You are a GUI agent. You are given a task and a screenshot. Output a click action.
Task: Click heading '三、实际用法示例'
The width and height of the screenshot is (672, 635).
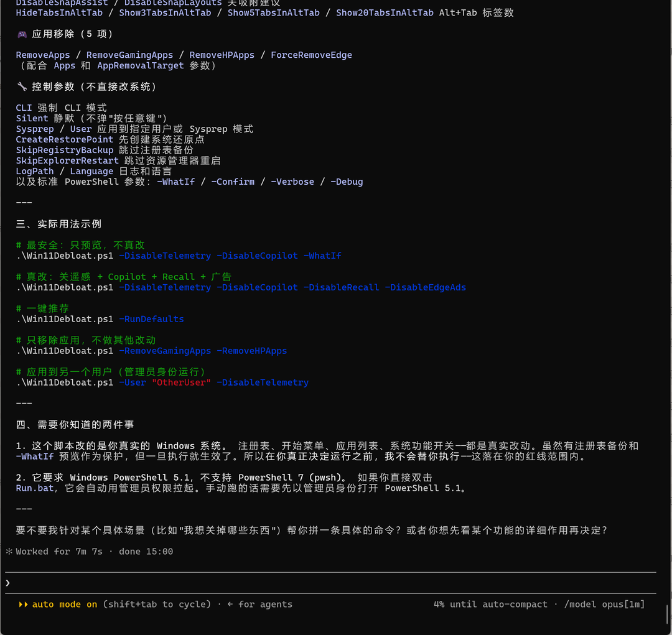(x=58, y=224)
